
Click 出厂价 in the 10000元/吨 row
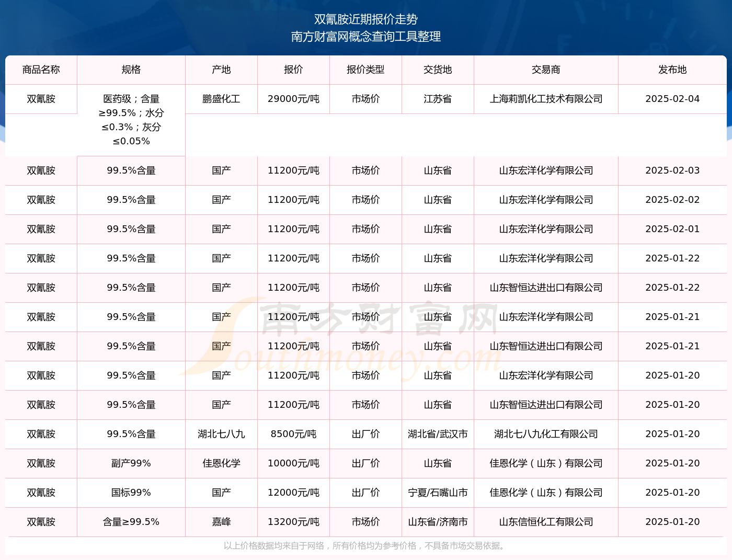coord(365,463)
